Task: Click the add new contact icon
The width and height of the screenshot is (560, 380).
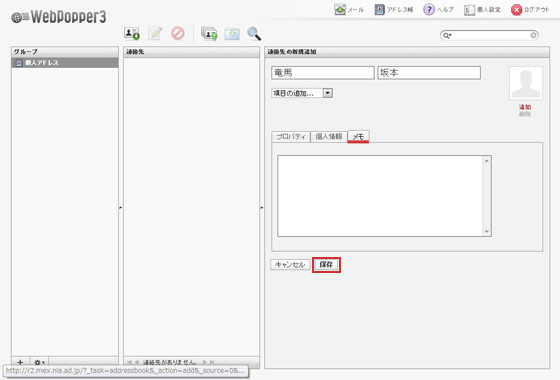Action: [132, 34]
